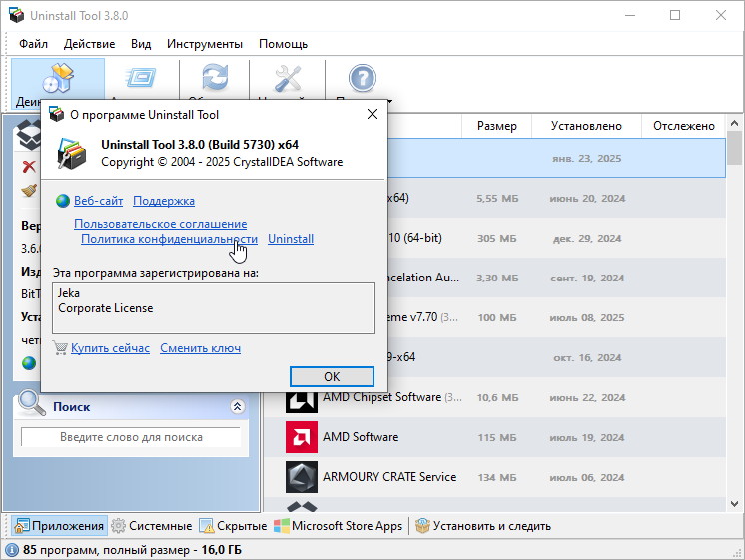Sort list by Установлено column
The image size is (745, 560).
point(586,126)
